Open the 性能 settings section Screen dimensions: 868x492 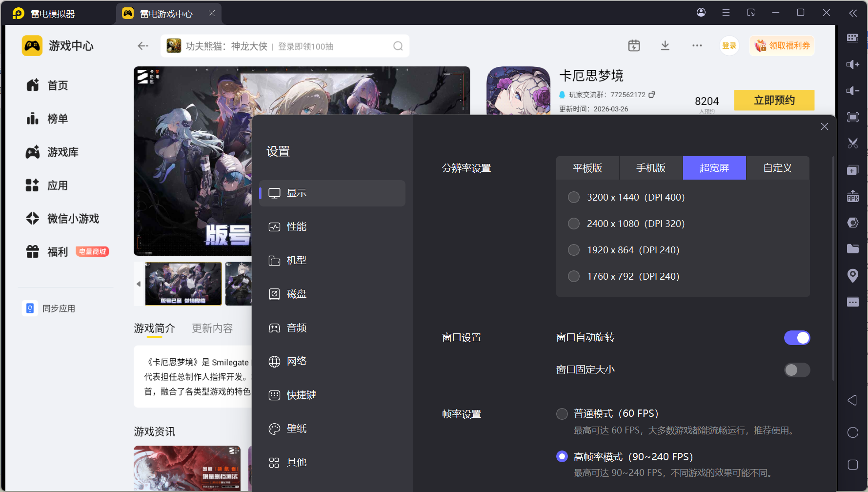point(297,227)
